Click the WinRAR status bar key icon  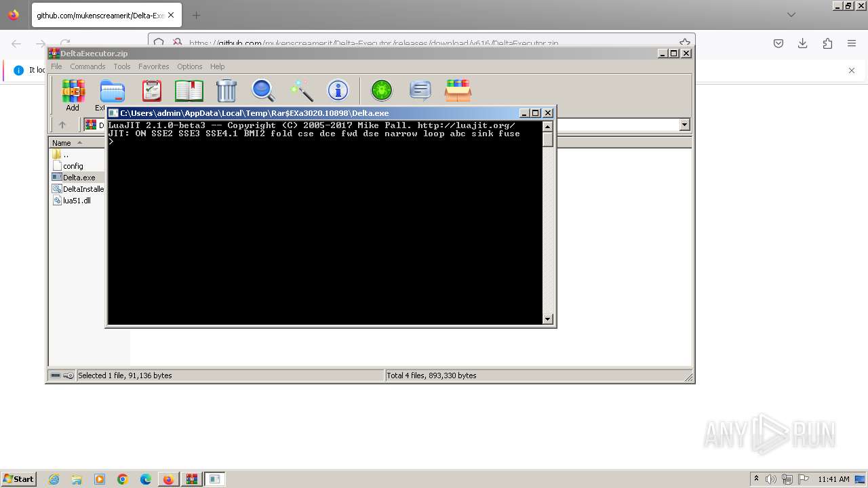pyautogui.click(x=68, y=375)
